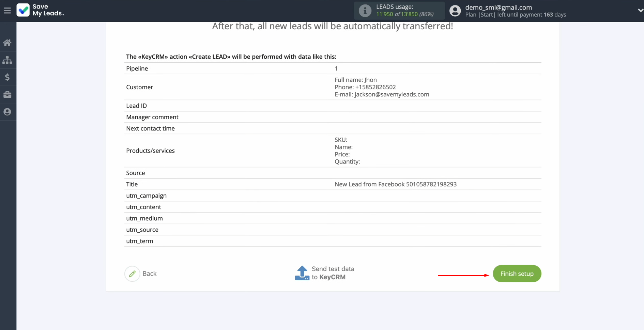Click the Manager comment row
This screenshot has width=644, height=330.
(333, 117)
